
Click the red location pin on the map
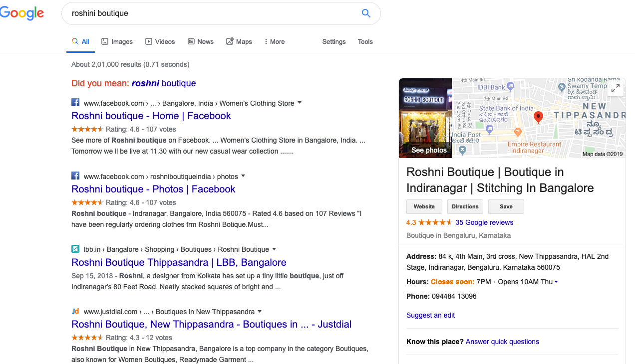538,118
